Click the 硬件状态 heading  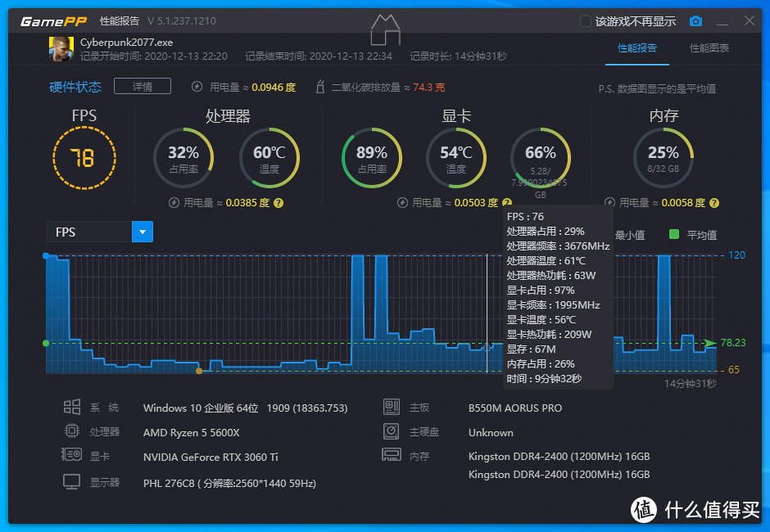coord(75,87)
